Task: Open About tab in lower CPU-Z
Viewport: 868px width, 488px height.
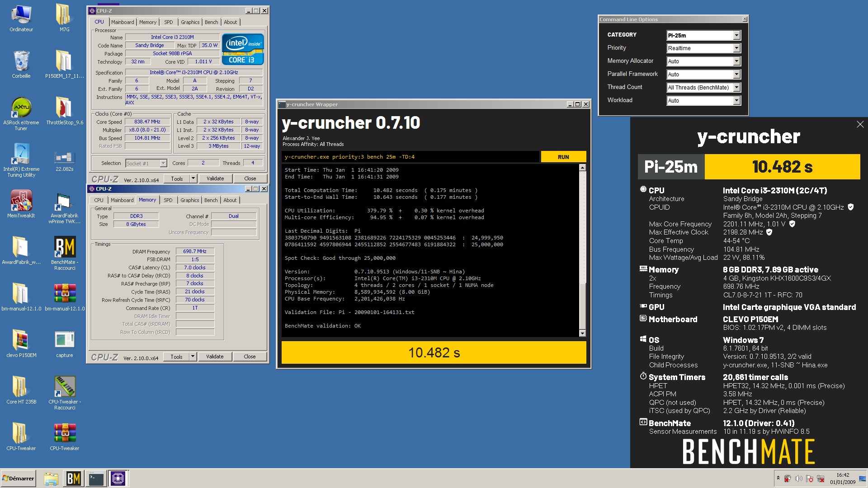Action: [x=230, y=200]
